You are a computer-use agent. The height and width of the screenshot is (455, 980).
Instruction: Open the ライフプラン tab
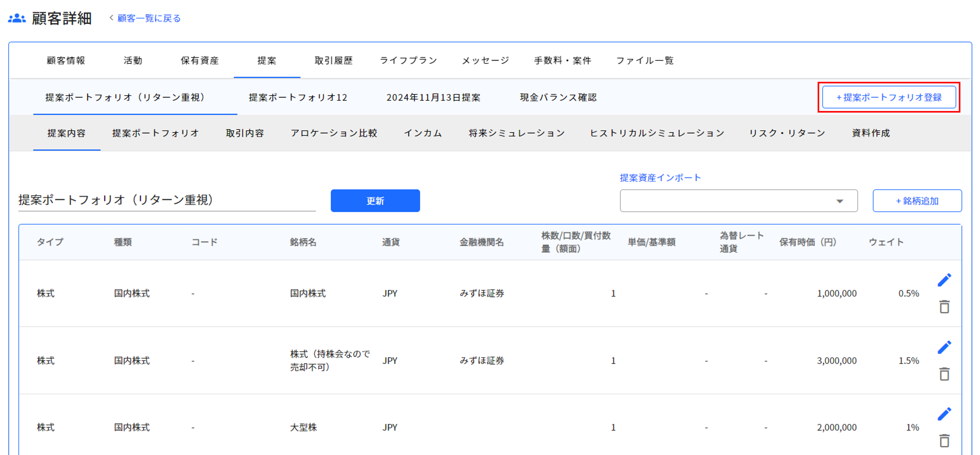tap(408, 61)
